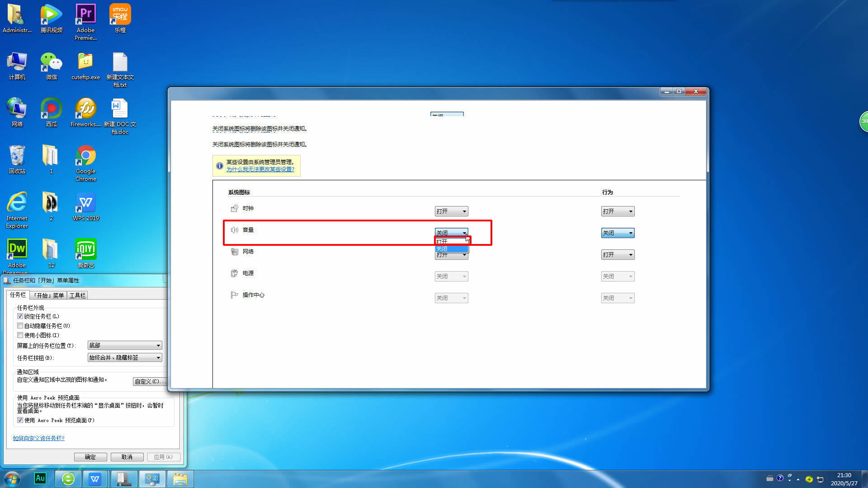The width and height of the screenshot is (868, 488).
Task: Disable 使用 Aero Peek 预览桌面
Action: click(x=20, y=420)
